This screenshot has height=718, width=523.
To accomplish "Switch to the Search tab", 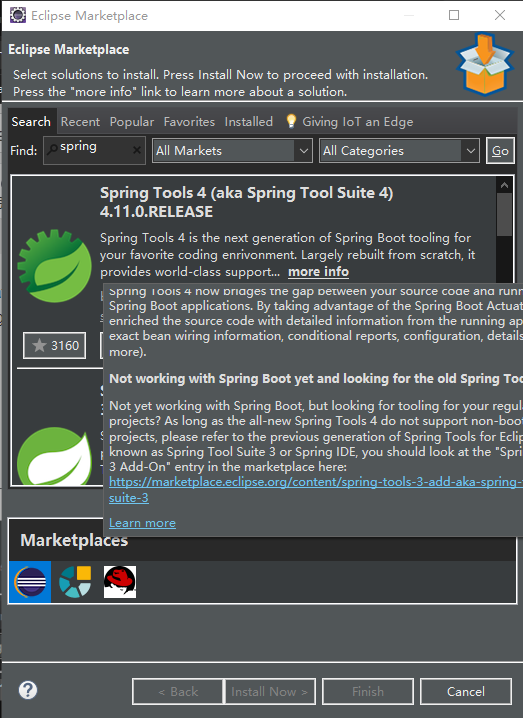I will [31, 121].
